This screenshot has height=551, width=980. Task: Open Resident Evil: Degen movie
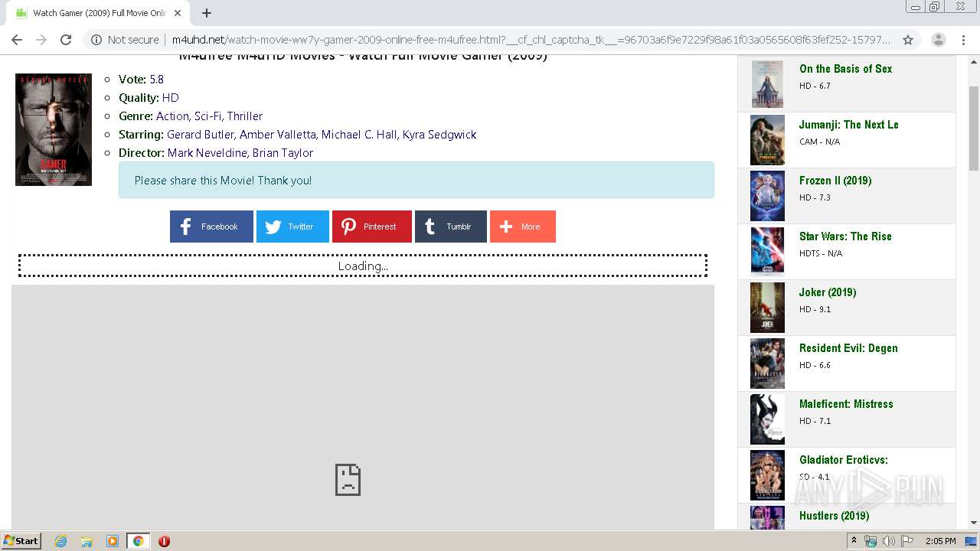coord(848,348)
